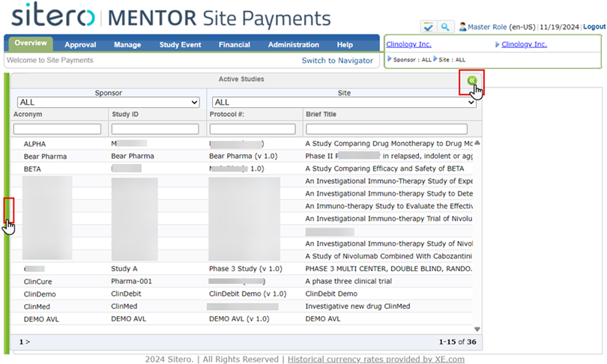Open the first Clinology Inc. link
Viewport: 607px width, 364px height.
tap(409, 44)
